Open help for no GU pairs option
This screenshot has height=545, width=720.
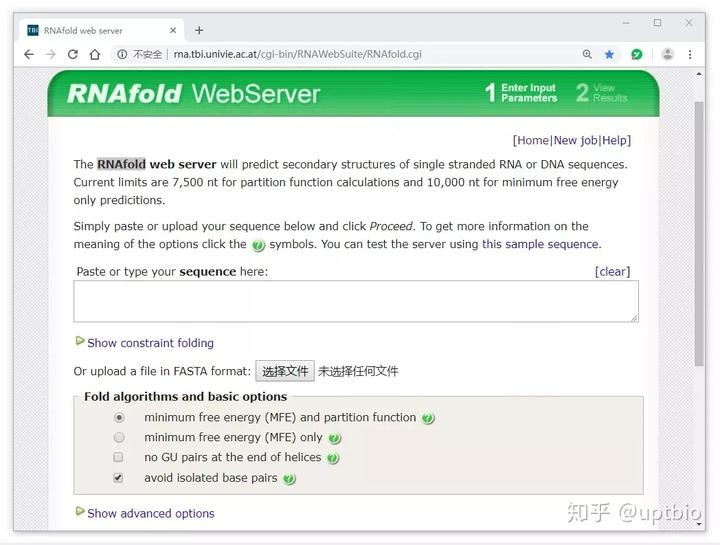333,458
